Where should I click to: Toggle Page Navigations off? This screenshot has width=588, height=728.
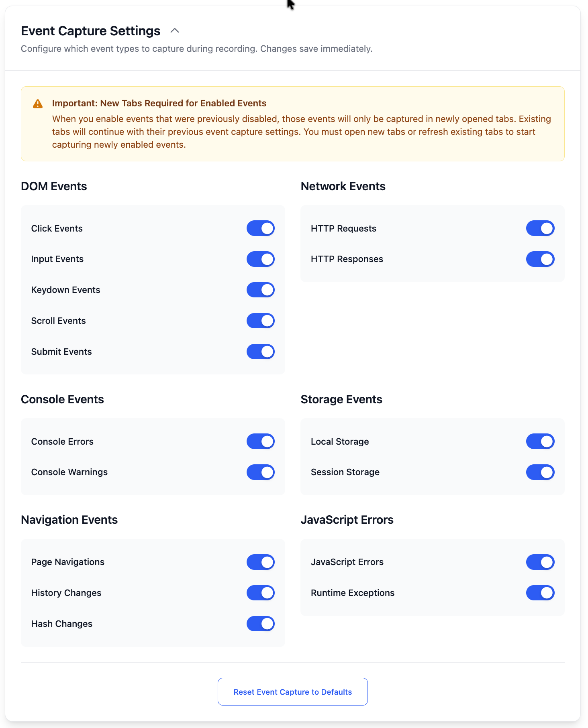point(260,562)
